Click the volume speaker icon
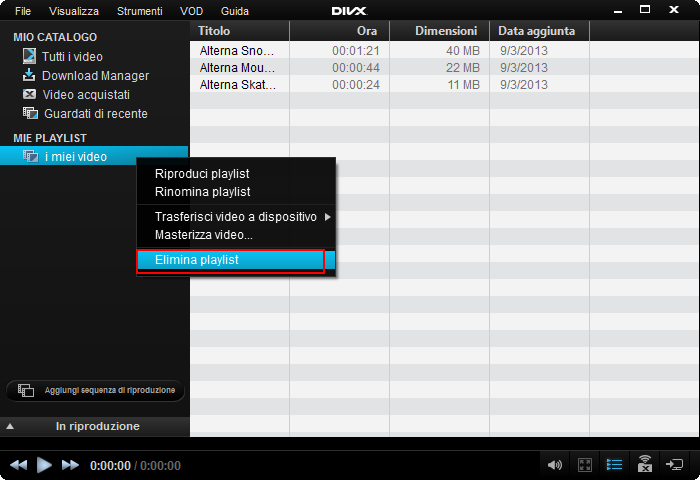 (554, 465)
